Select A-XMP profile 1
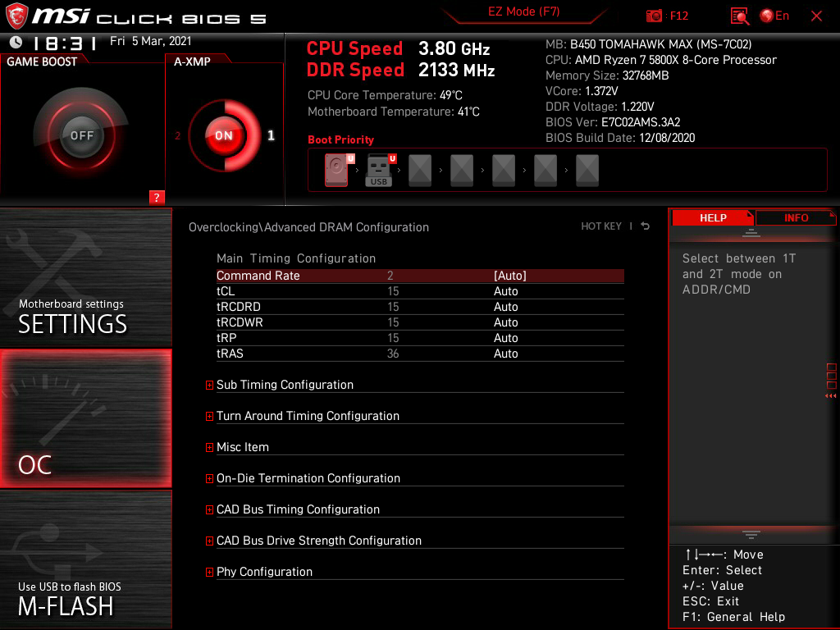Screen dimensions: 840x630 pos(271,135)
